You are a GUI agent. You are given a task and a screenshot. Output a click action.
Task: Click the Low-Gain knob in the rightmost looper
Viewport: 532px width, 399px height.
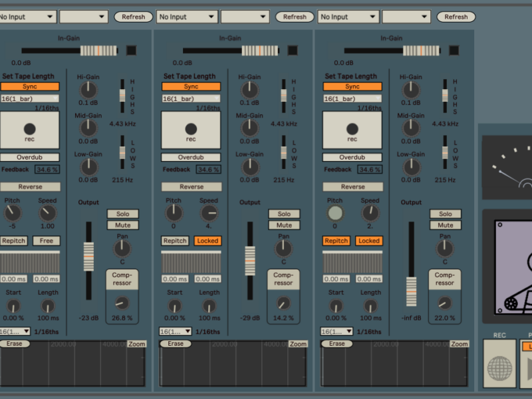coord(411,167)
